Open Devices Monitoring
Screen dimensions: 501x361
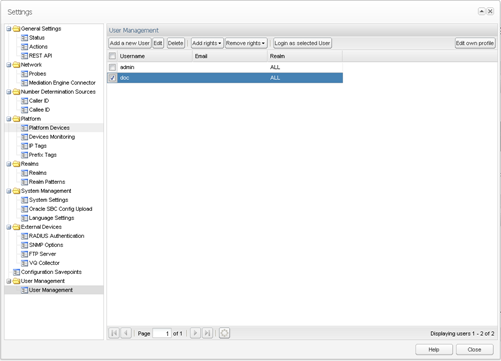click(52, 137)
